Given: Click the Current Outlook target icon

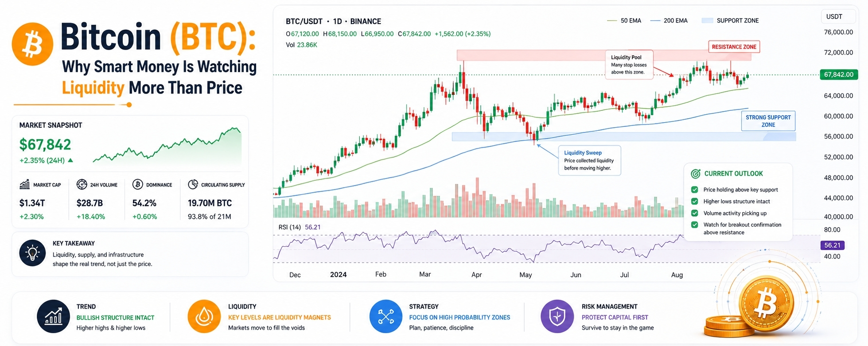Looking at the screenshot, I should point(696,174).
